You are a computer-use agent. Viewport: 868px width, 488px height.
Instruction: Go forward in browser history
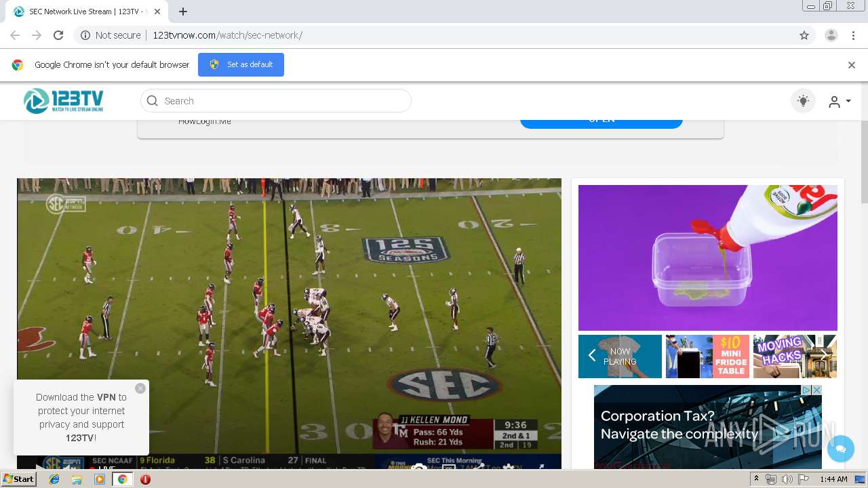click(37, 35)
